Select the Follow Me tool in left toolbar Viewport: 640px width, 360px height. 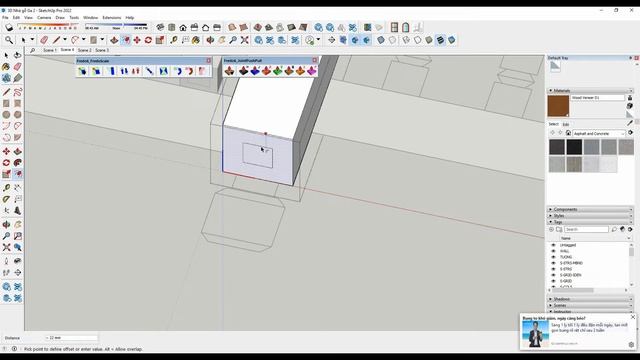[x=18, y=163]
